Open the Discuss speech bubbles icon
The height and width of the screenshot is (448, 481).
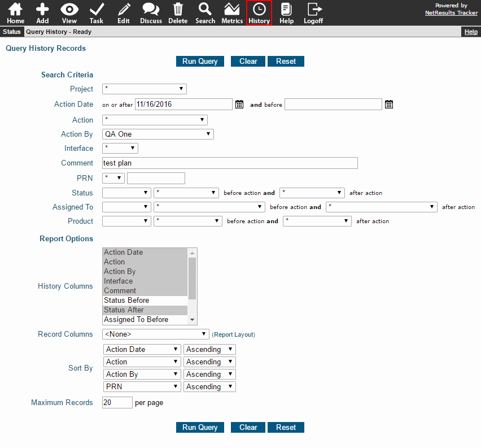click(x=151, y=13)
